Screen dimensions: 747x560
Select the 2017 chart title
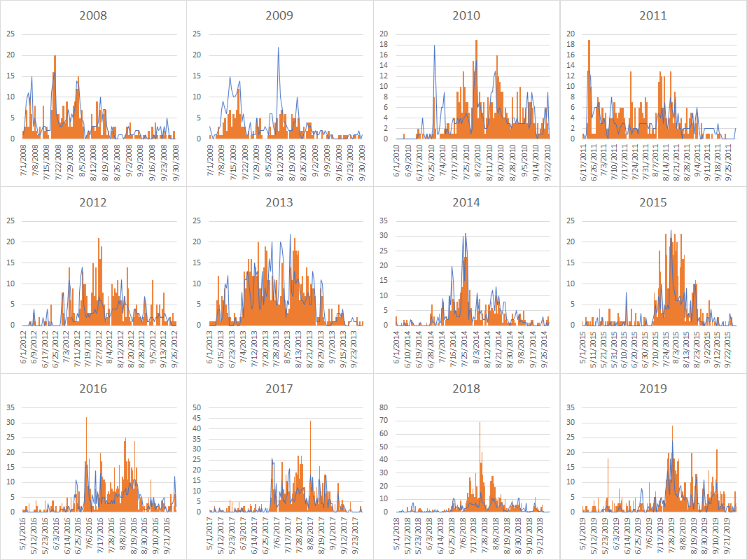(279, 388)
